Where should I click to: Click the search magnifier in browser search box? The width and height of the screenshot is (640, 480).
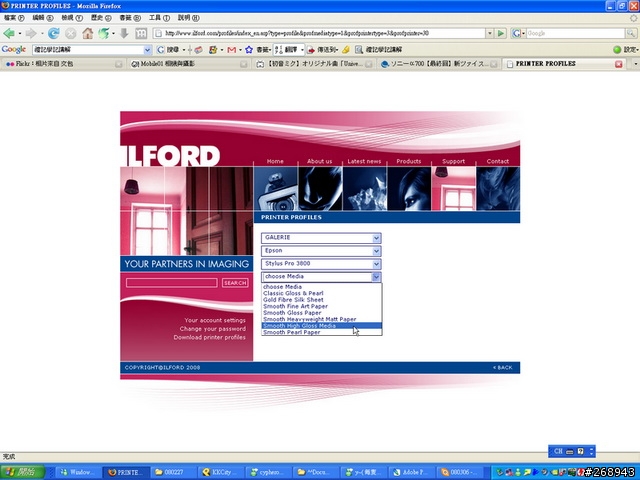[x=630, y=33]
